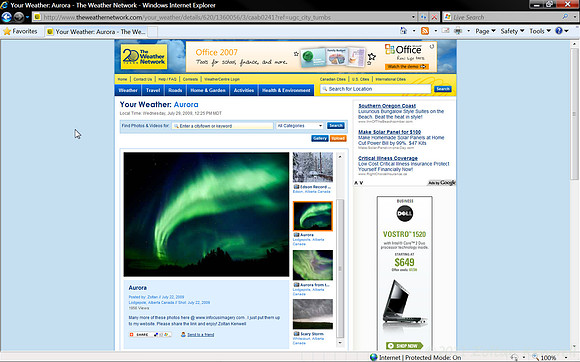Expand the address bar history dropdown
The image size is (580, 362).
[x=413, y=17]
